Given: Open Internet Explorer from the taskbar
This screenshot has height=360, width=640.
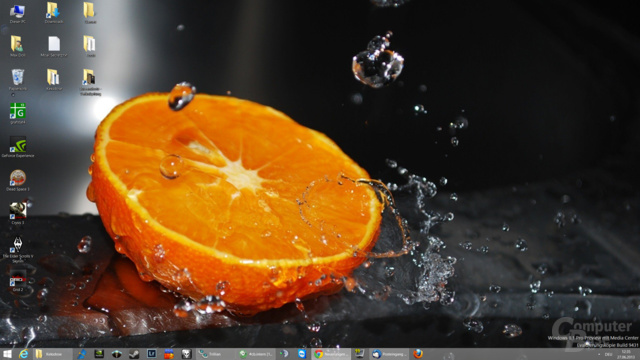Looking at the screenshot, I should pyautogui.click(x=24, y=354).
